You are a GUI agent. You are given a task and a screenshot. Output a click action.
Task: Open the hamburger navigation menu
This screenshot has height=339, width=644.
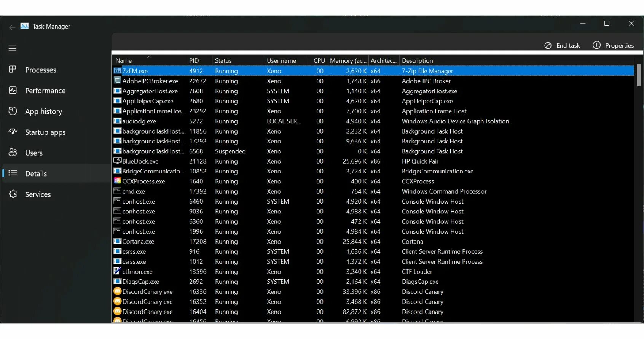13,48
